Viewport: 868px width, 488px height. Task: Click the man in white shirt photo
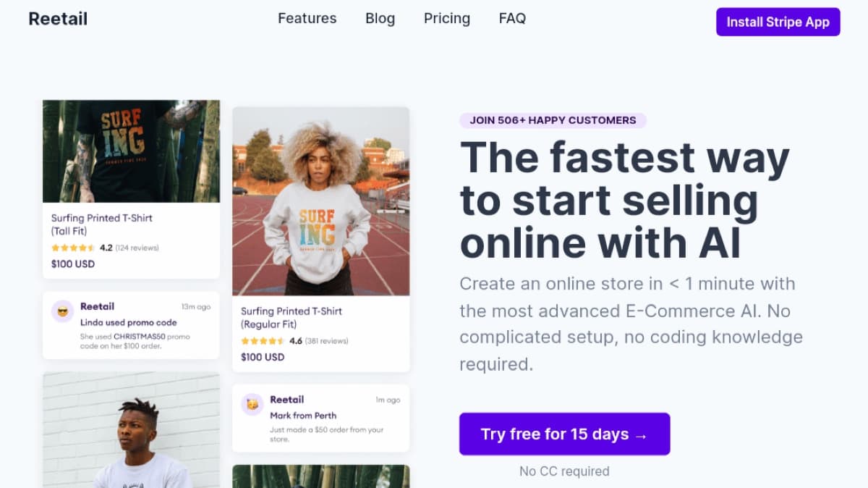click(131, 430)
